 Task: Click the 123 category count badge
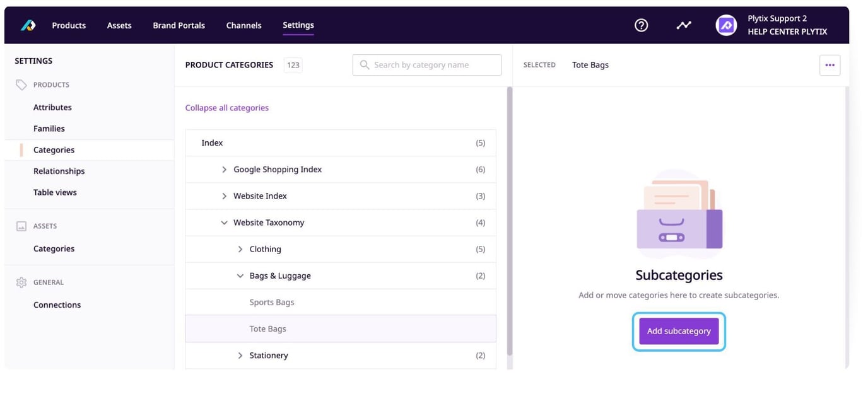[293, 65]
